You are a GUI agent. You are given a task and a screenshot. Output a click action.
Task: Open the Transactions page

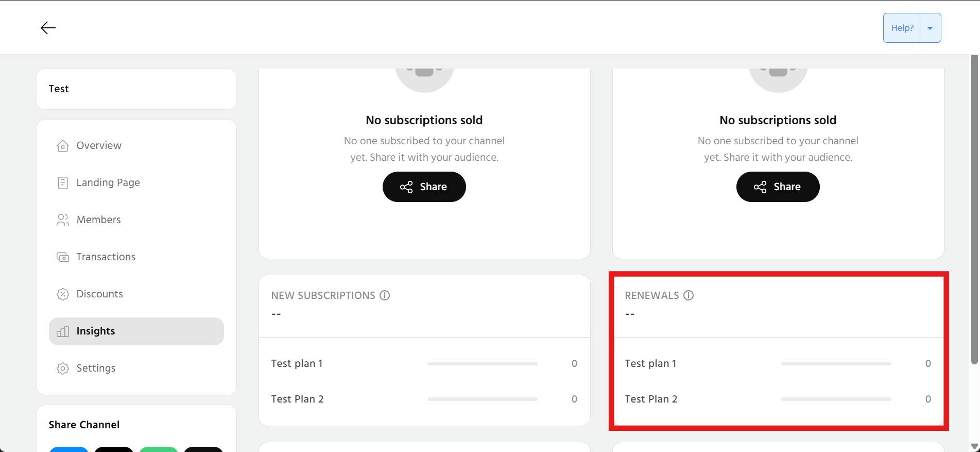tap(106, 257)
